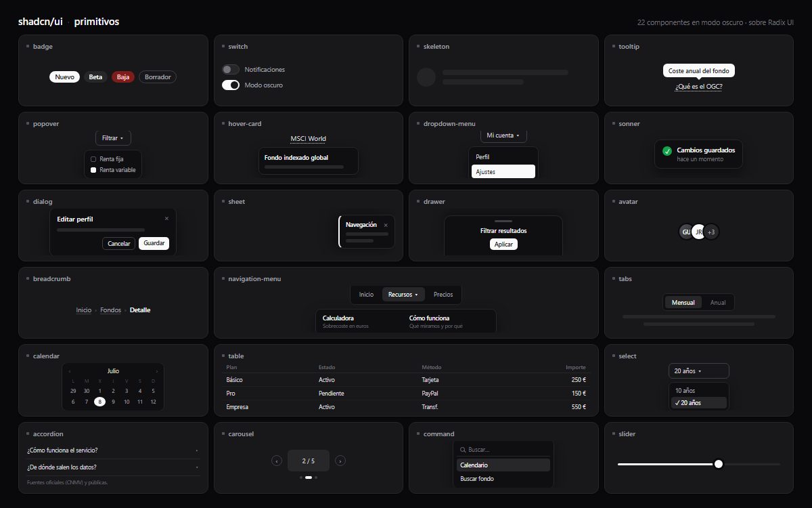Click the Pendiente status cell
Screen dimensions: 812x508
coord(332,394)
